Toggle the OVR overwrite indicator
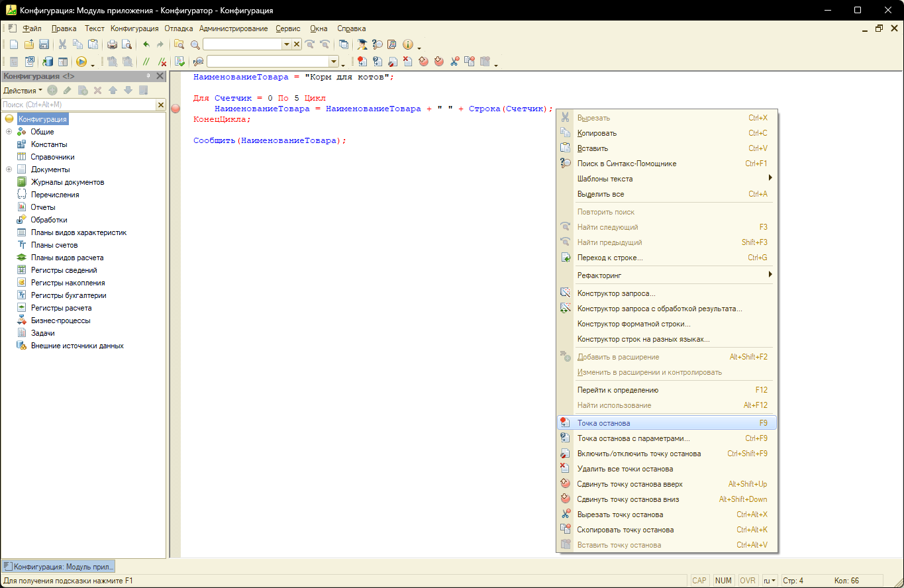This screenshot has height=588, width=904. [x=748, y=580]
